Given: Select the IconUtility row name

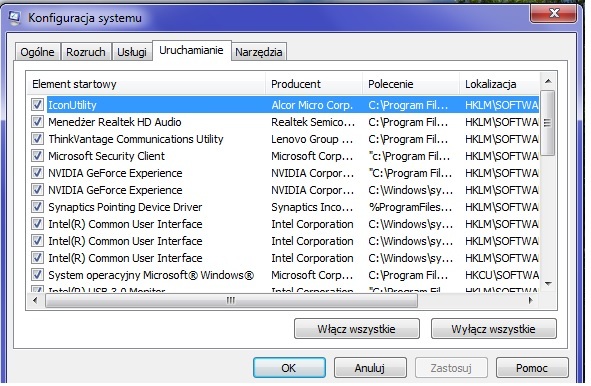Looking at the screenshot, I should tap(72, 105).
